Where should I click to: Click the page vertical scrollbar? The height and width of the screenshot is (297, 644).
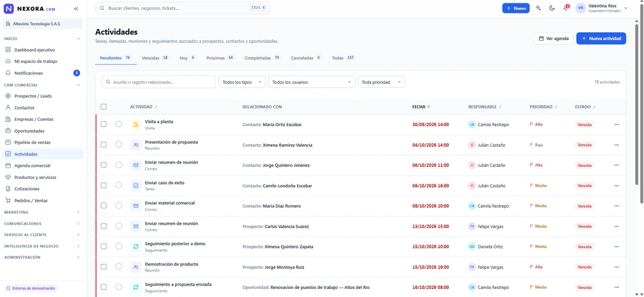click(x=641, y=103)
